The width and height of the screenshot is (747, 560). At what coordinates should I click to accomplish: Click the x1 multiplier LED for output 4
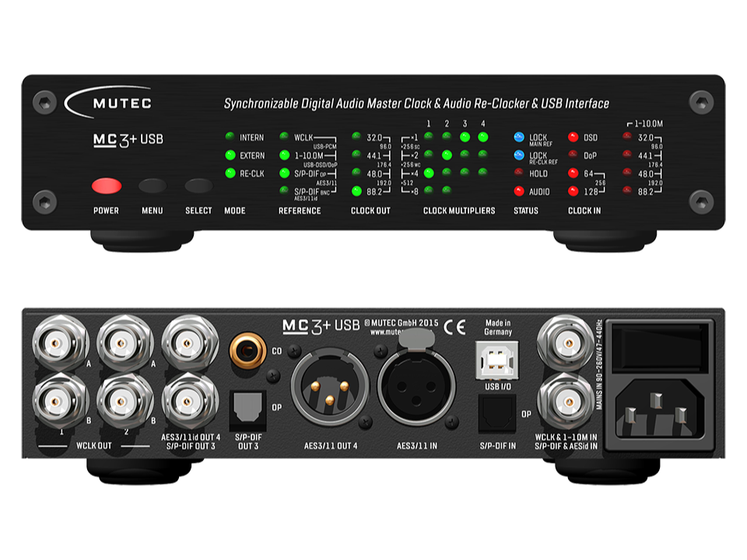coord(483,137)
